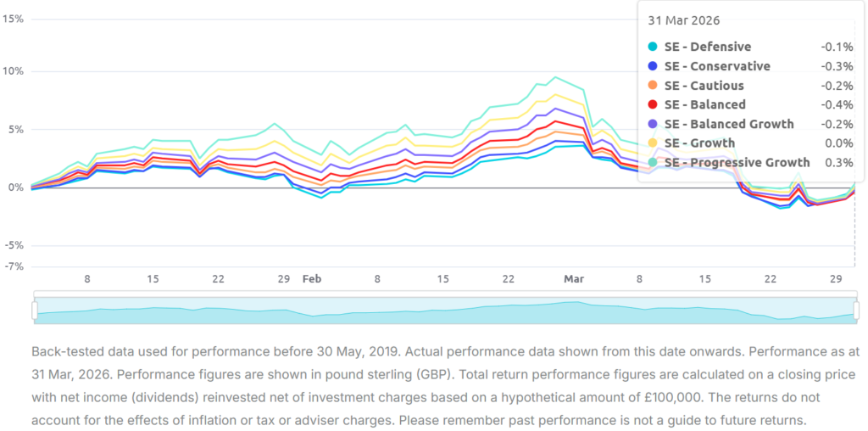Click the middle of the navigator range area
The width and height of the screenshot is (868, 431).
tap(444, 311)
